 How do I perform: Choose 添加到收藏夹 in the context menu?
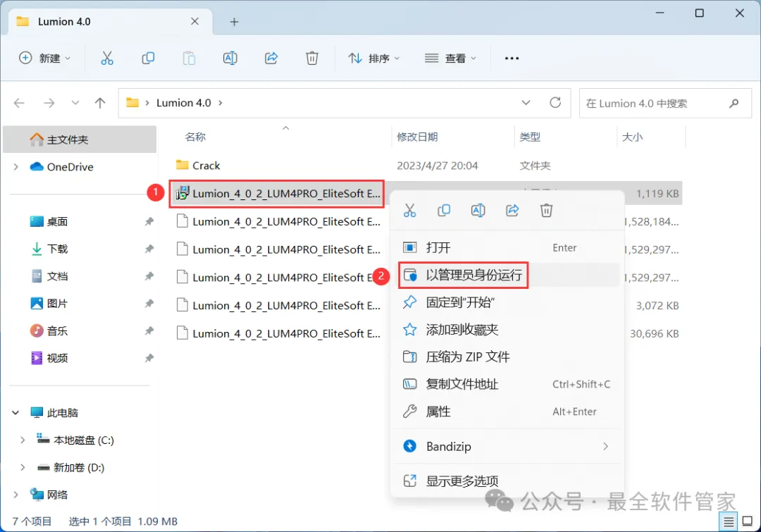[507, 330]
